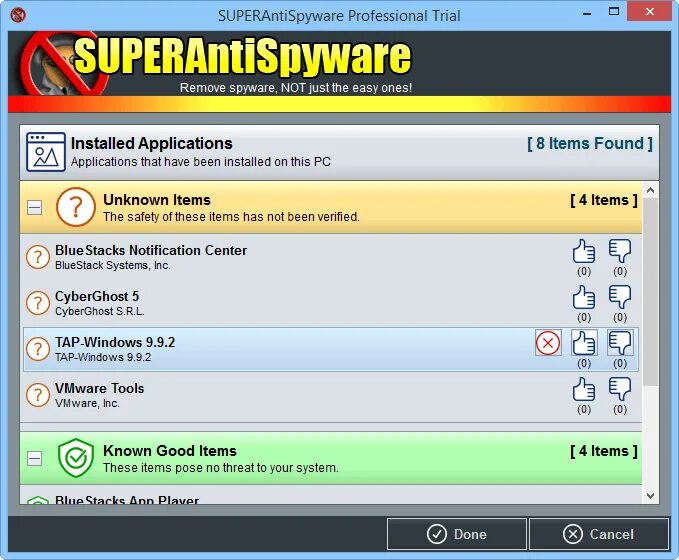Click the Cancel button
The height and width of the screenshot is (560, 679).
(599, 534)
